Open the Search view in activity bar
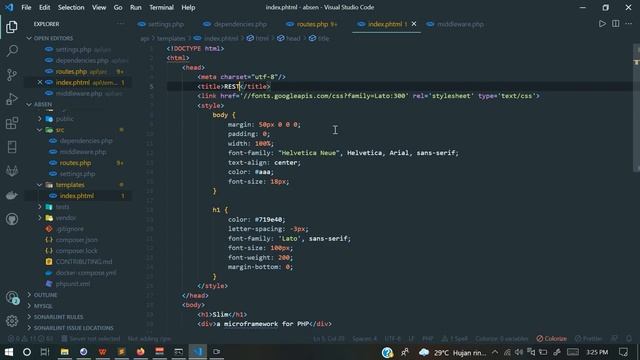The image size is (640, 360). click(12, 51)
